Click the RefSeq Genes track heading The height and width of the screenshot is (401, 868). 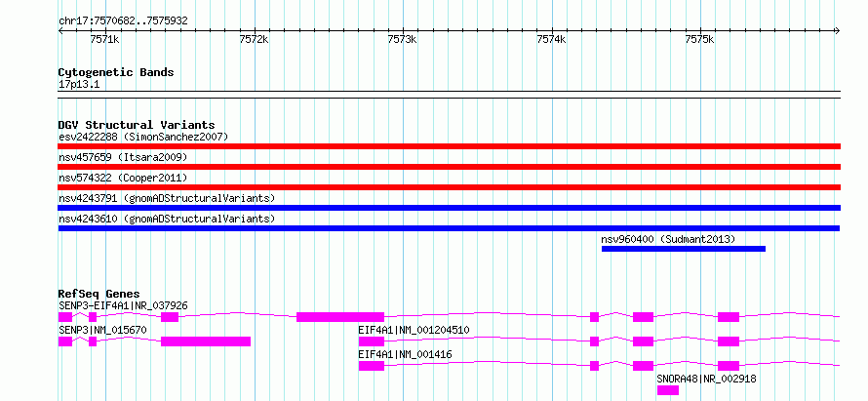click(x=99, y=294)
